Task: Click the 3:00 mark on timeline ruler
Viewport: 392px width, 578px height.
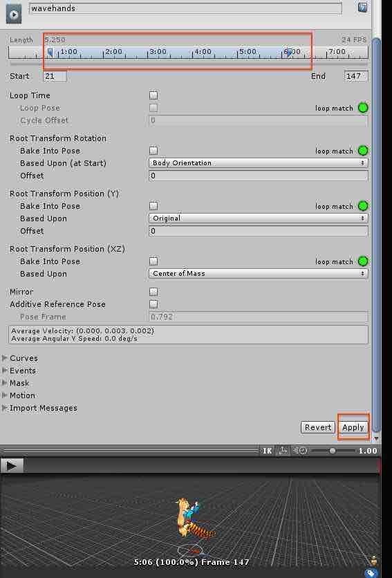Action: 158,52
